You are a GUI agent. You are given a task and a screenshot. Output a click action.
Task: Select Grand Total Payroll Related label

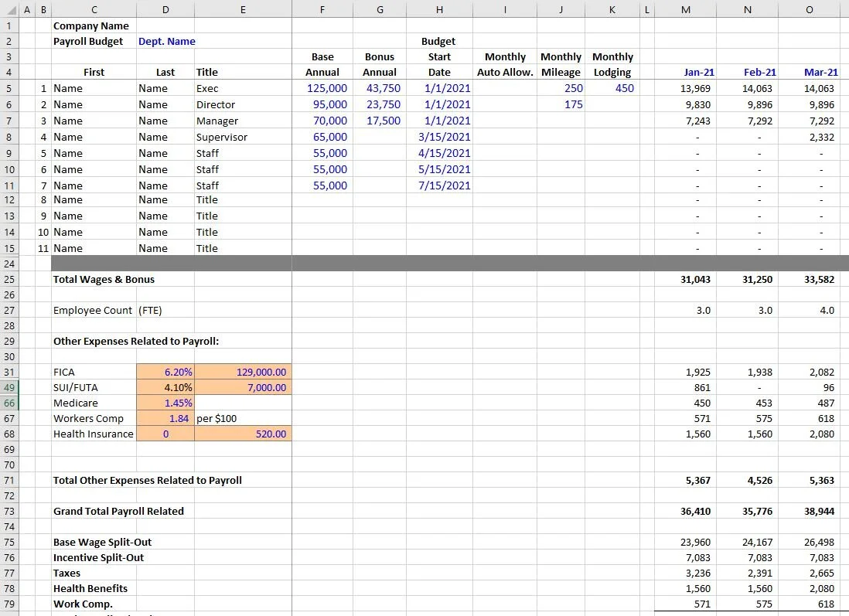point(118,512)
